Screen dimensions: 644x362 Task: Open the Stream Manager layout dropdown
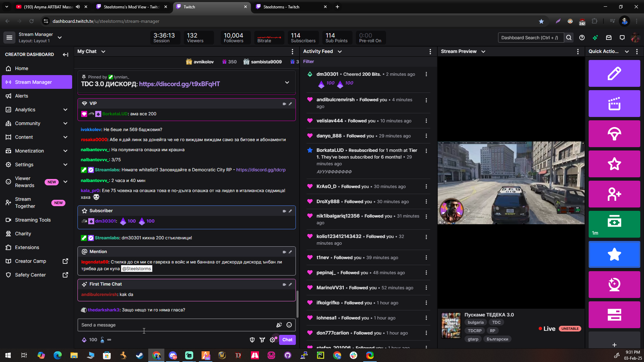60,38
